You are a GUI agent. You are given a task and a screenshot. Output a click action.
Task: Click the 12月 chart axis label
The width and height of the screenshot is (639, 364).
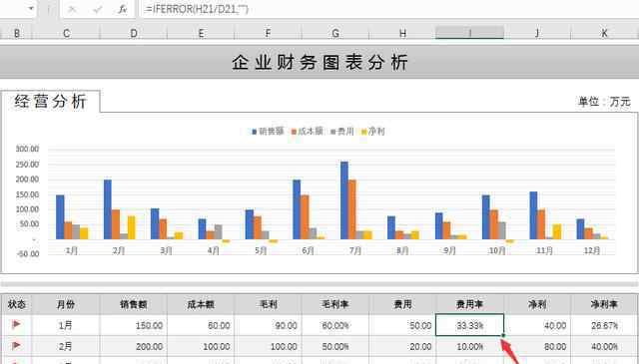pos(592,250)
